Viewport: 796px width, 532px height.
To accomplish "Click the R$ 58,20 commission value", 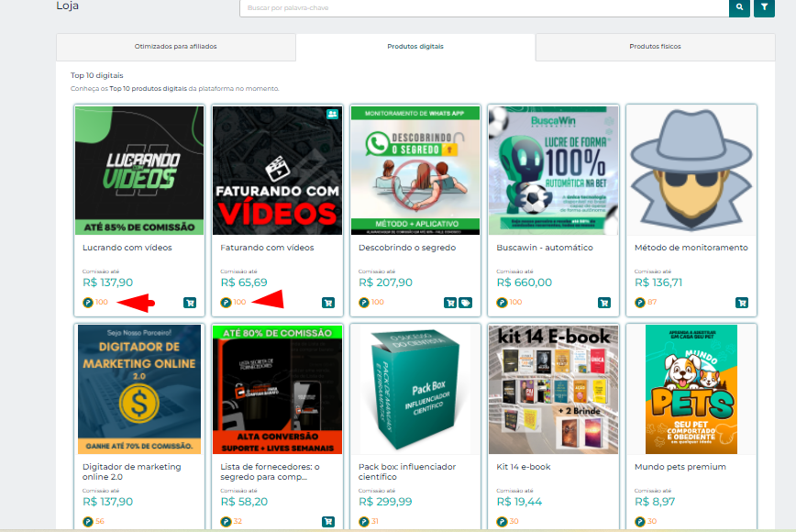I will 244,502.
